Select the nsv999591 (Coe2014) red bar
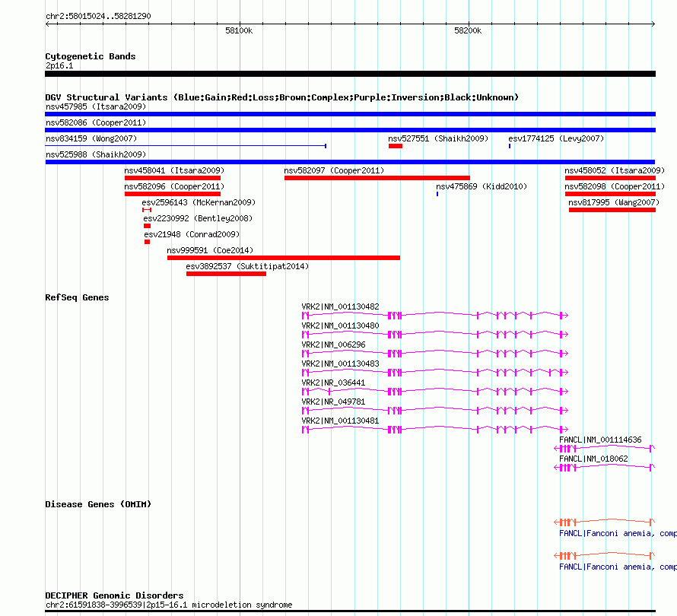Viewport: 677px width, 616px height. pyautogui.click(x=284, y=258)
